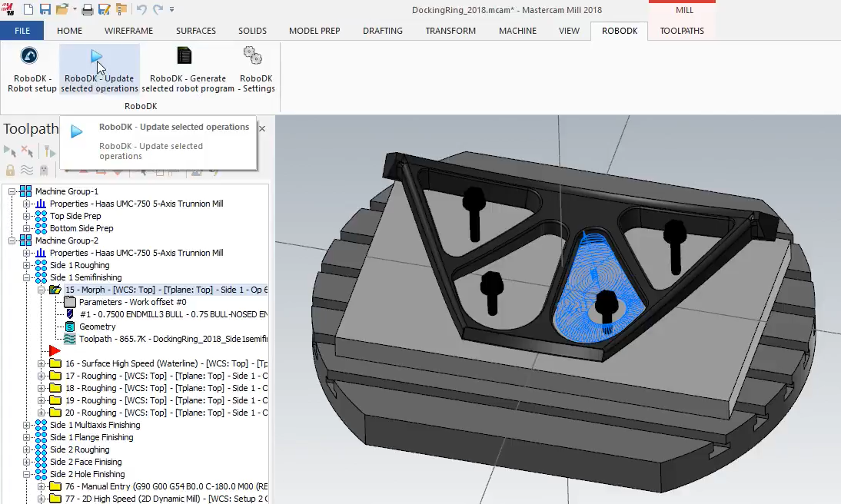Print using the printer icon
Image resolution: width=841 pixels, height=504 pixels.
point(88,9)
